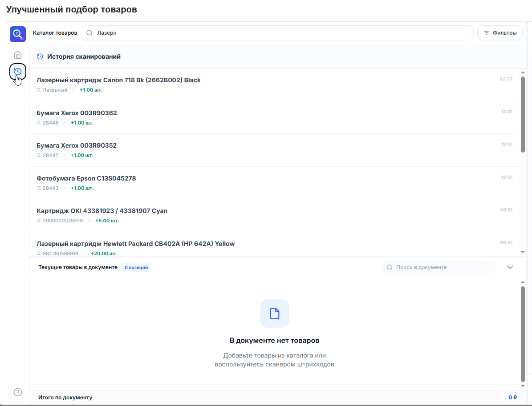The width and height of the screenshot is (532, 406).
Task: Select the Hewlett Packard CB402A Yellow entry
Action: coord(275,245)
